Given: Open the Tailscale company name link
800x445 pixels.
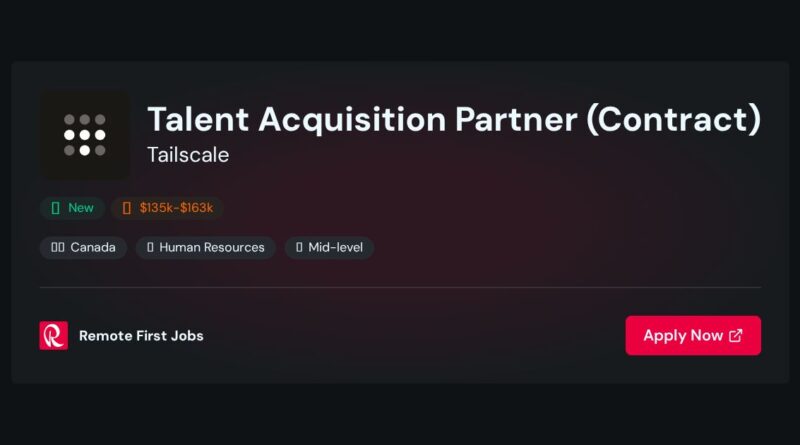Looking at the screenshot, I should click(x=188, y=155).
